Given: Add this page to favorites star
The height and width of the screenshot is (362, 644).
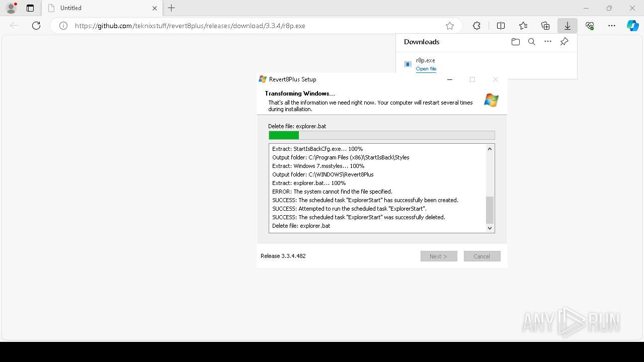Looking at the screenshot, I should [x=450, y=26].
